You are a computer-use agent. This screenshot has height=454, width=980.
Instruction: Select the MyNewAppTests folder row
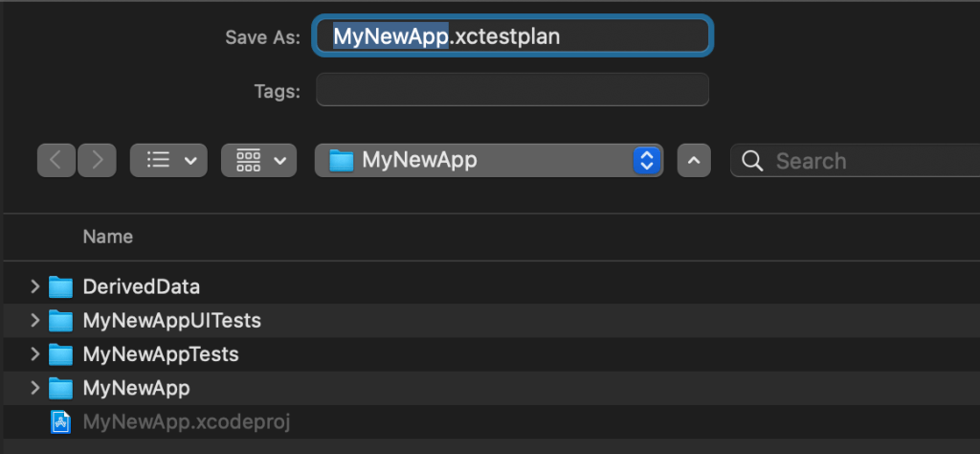coord(160,354)
